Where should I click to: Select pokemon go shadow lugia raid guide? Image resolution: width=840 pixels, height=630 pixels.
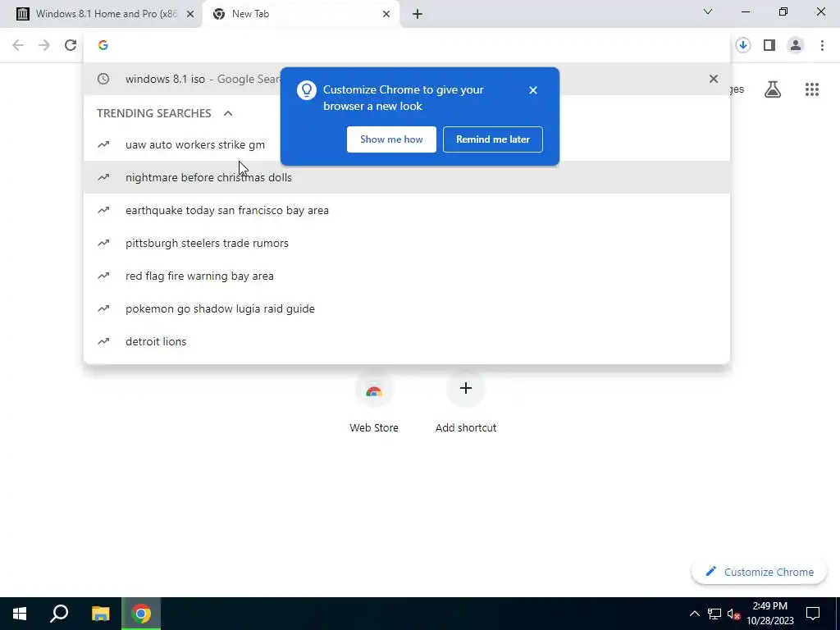click(x=407, y=308)
